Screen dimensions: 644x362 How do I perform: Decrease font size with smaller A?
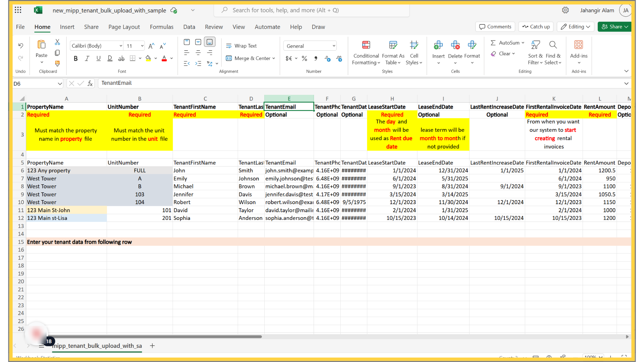point(163,46)
